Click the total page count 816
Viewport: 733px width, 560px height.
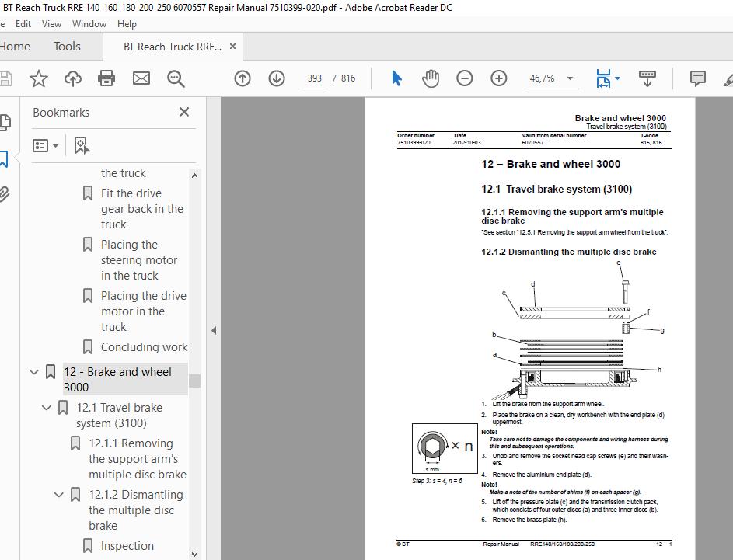[x=348, y=78]
